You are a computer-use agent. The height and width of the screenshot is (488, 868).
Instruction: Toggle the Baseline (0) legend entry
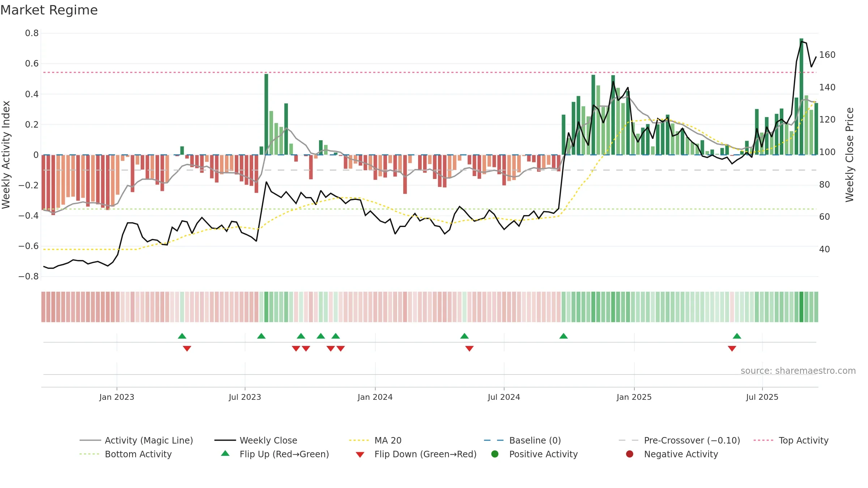(x=522, y=440)
